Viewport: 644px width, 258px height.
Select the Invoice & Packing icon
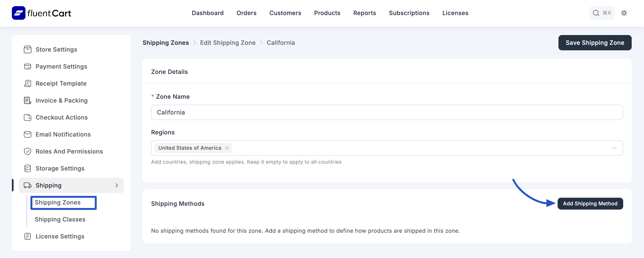point(28,100)
